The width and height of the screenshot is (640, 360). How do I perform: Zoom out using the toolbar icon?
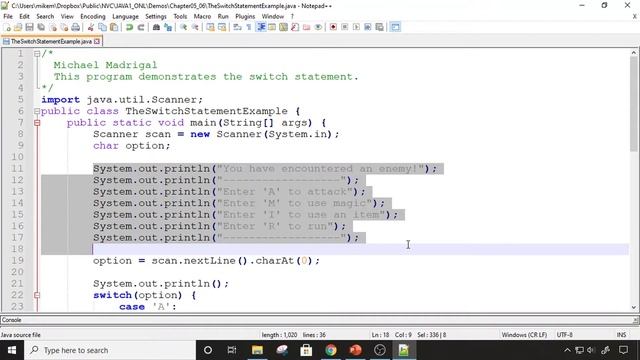195,27
